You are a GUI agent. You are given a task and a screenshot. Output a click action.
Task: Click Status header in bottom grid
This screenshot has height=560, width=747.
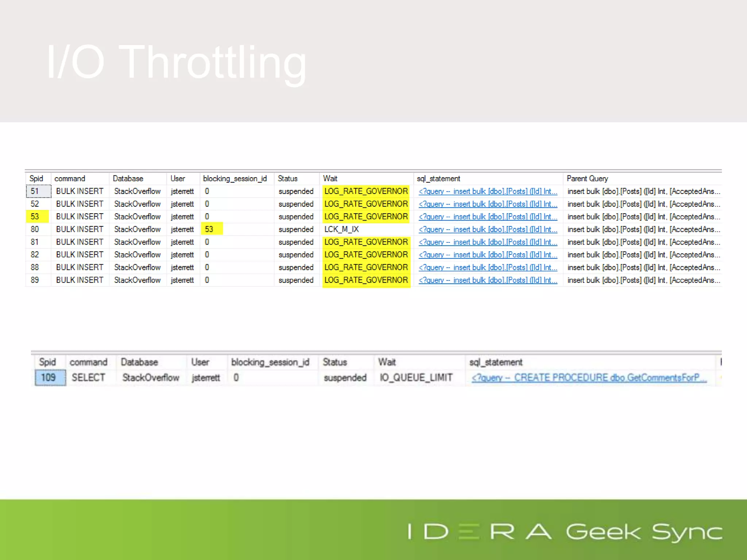coord(334,362)
